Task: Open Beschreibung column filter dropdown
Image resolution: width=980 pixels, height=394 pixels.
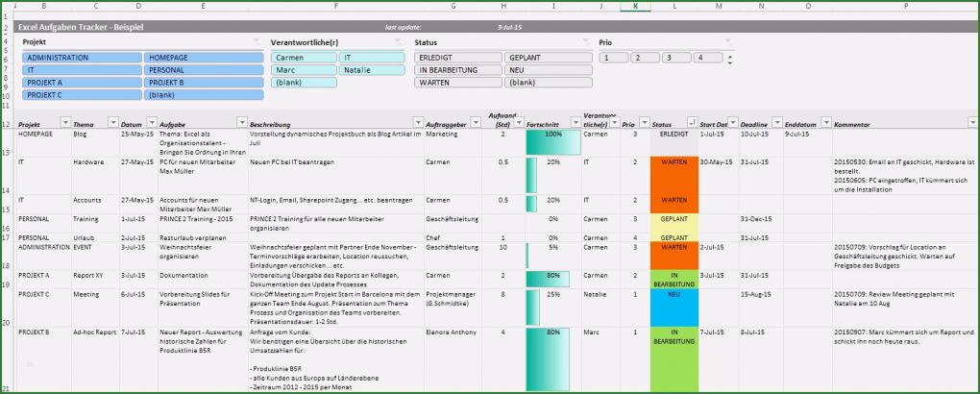Action: coord(418,122)
